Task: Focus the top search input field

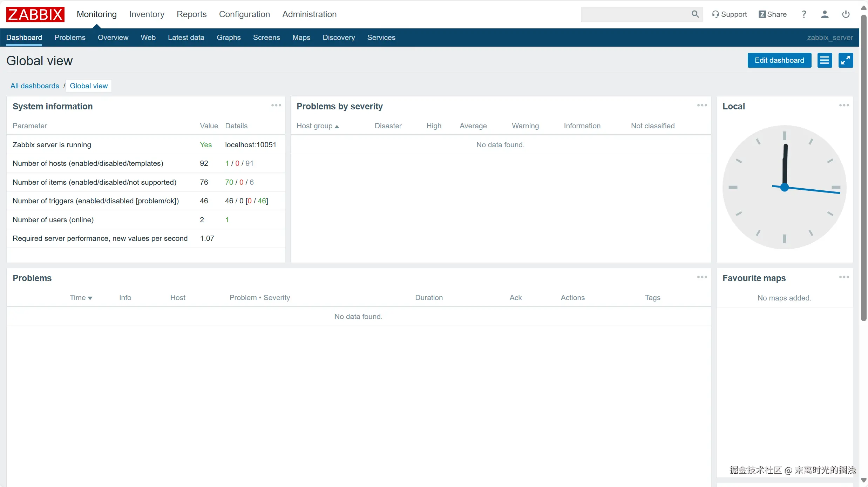Action: pos(635,14)
